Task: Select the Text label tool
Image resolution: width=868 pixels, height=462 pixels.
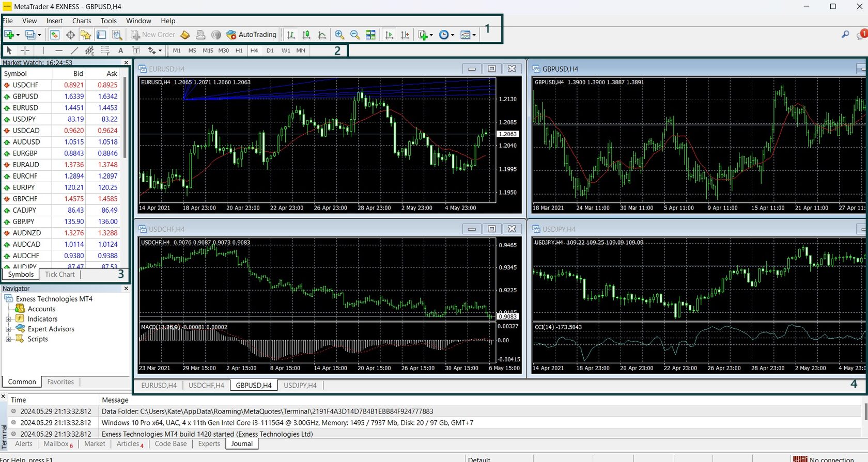Action: 136,51
